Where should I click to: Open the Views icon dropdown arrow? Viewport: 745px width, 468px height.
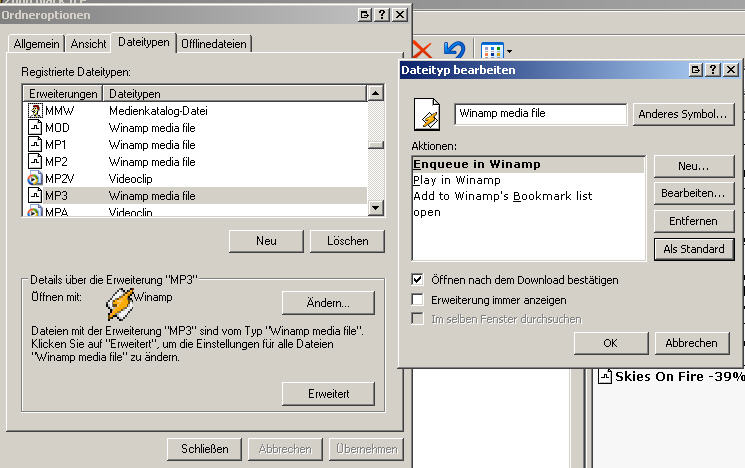[509, 51]
